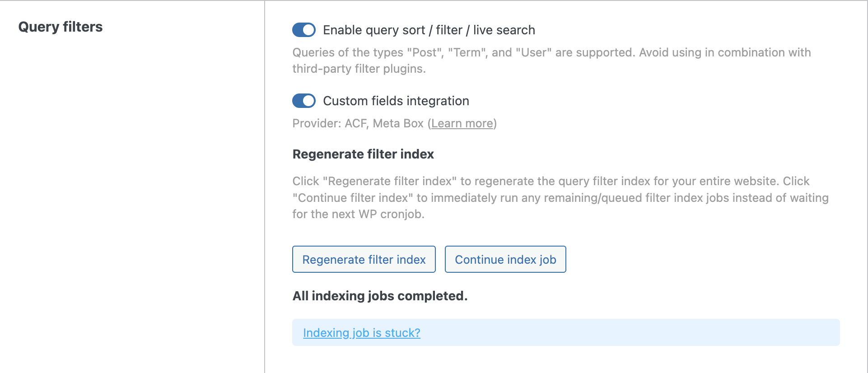
Task: Open the Learn more link
Action: 462,123
